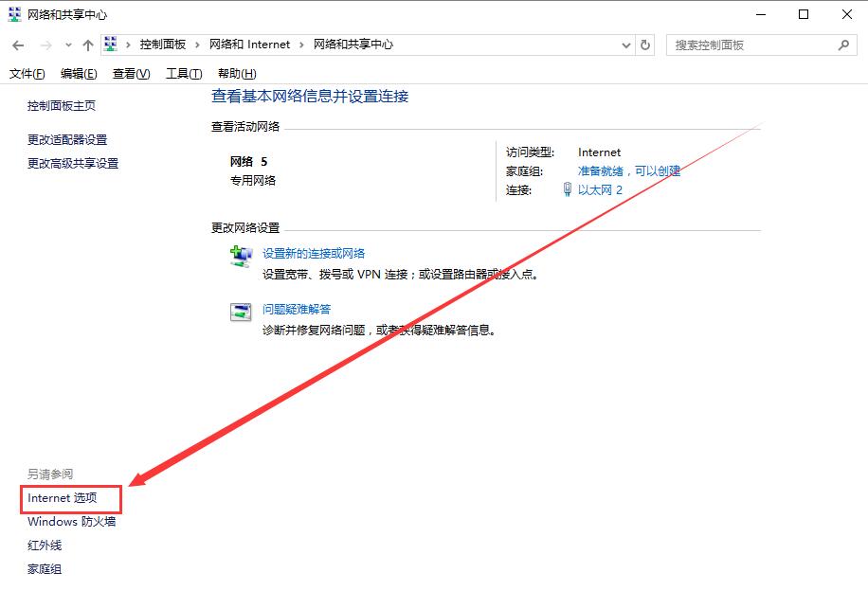
Task: Open Windows 防火墙 settings
Action: 70,521
